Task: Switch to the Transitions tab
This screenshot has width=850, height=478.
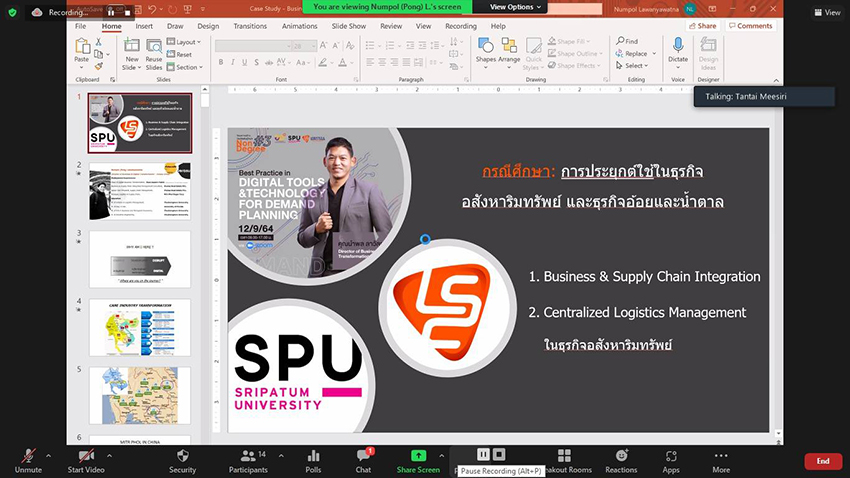Action: click(250, 26)
